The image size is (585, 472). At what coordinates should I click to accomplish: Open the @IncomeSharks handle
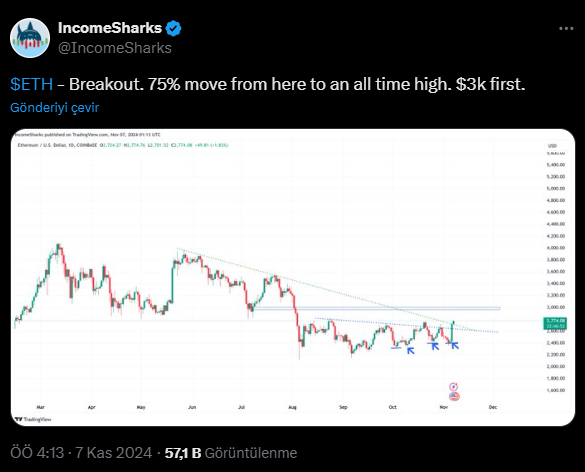(115, 48)
